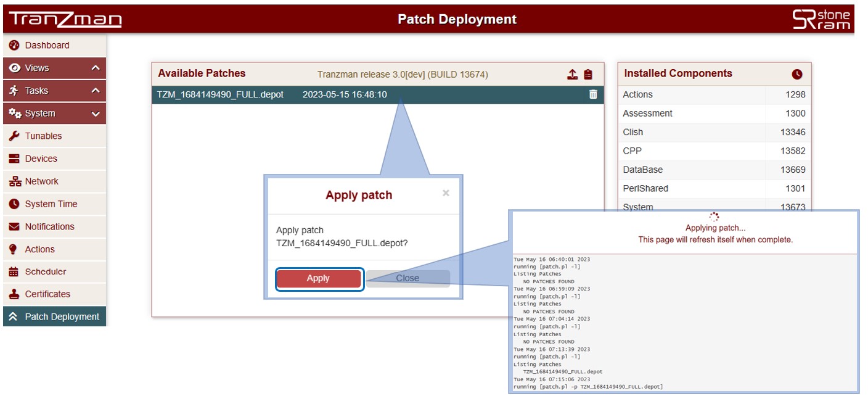
Task: Expand the System section chevron
Action: [x=96, y=114]
